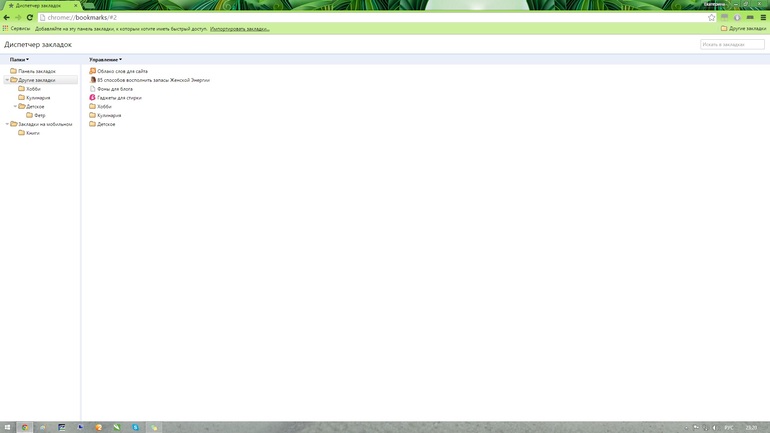Click the Импортировать закладки link
This screenshot has width=770, height=433.
(239, 28)
